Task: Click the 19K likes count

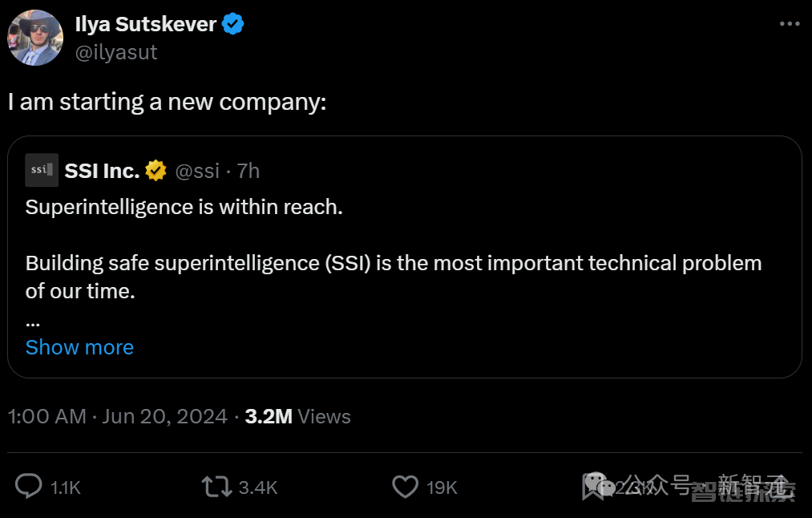Action: [x=442, y=487]
